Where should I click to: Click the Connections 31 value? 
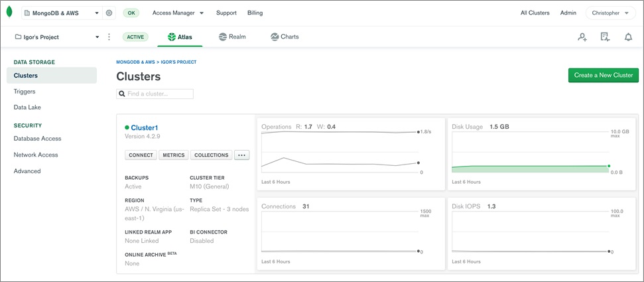[x=306, y=206]
